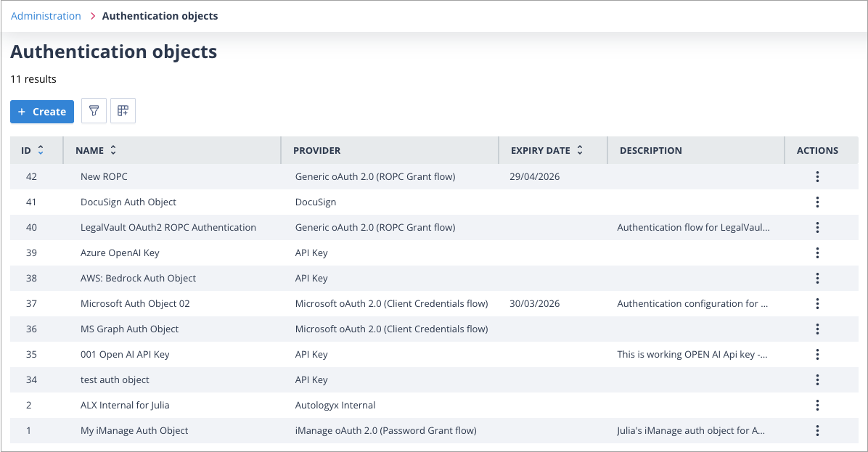This screenshot has width=868, height=452.
Task: Open actions menu for AWS: Bedrock Auth Object
Action: pos(817,279)
